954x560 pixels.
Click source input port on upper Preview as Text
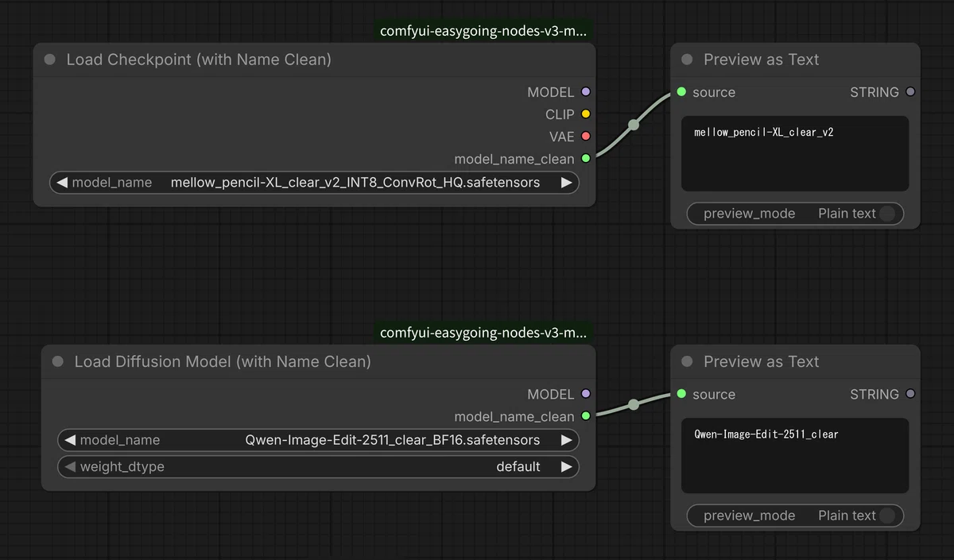681,92
